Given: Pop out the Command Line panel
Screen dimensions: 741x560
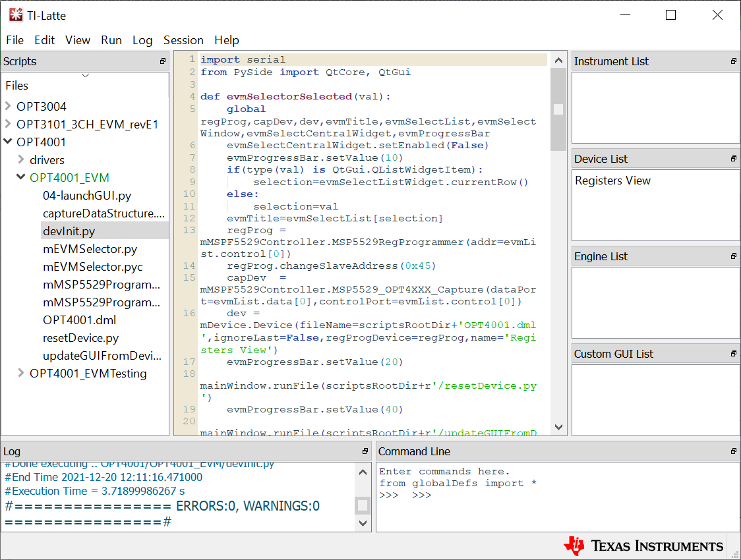Looking at the screenshot, I should [733, 451].
